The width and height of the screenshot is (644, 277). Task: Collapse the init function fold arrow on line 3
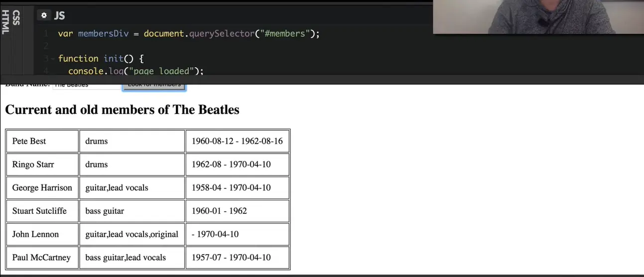53,59
